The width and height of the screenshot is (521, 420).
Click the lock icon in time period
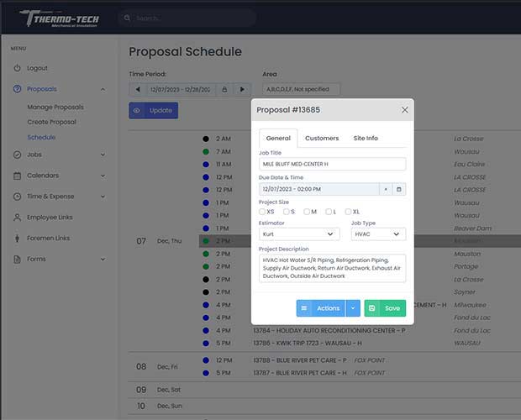[224, 89]
